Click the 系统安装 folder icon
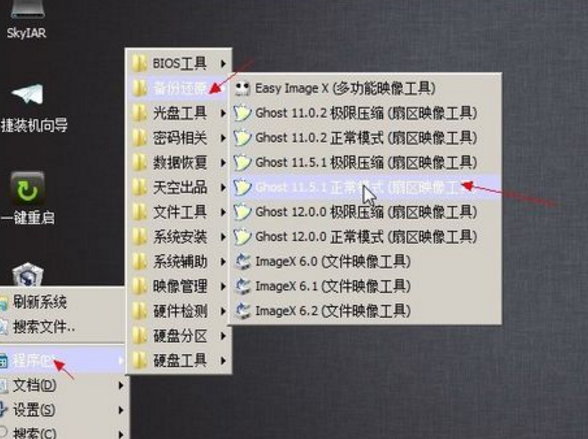 tap(140, 237)
